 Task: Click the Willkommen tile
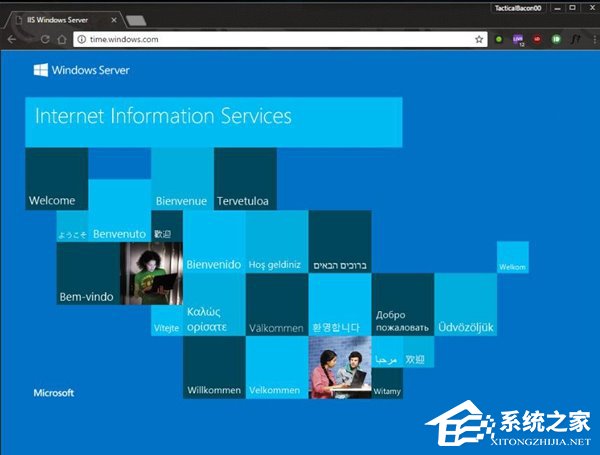214,368
